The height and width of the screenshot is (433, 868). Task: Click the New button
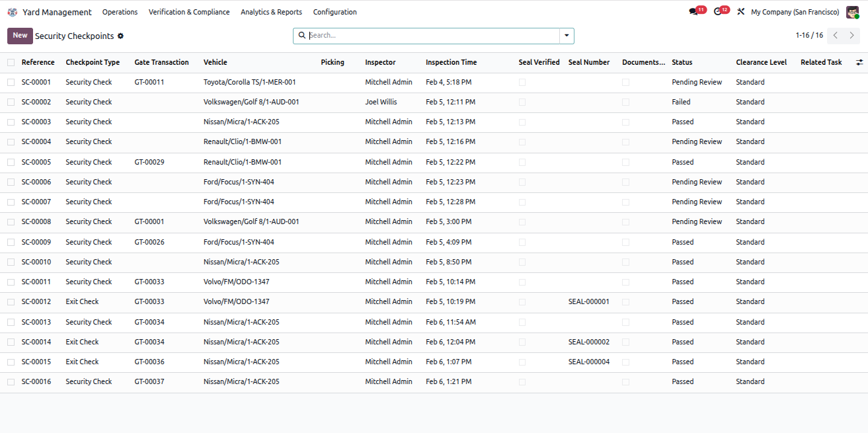click(x=20, y=36)
